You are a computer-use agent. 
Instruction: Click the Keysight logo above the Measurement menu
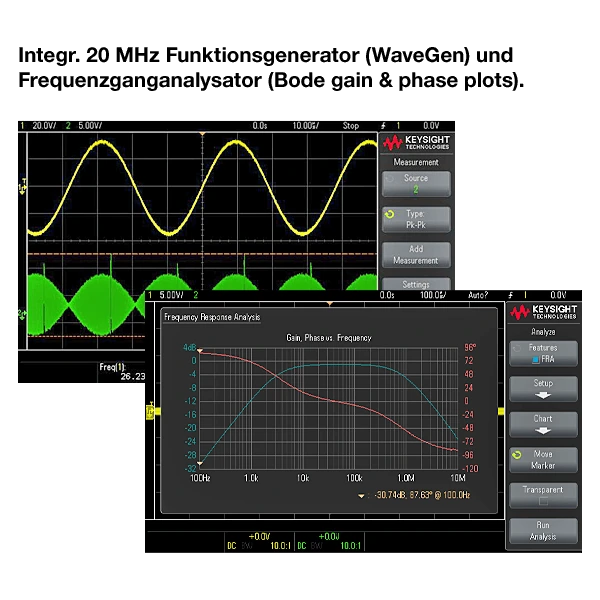[415, 142]
